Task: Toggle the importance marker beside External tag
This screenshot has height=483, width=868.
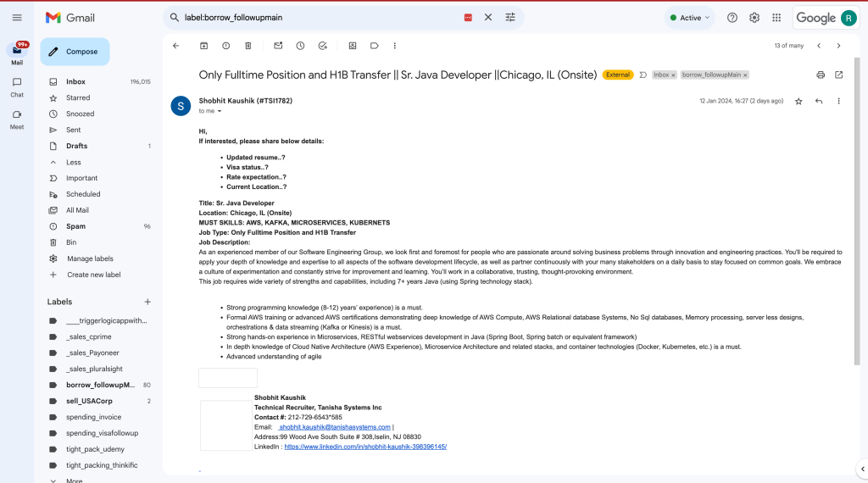Action: 643,75
